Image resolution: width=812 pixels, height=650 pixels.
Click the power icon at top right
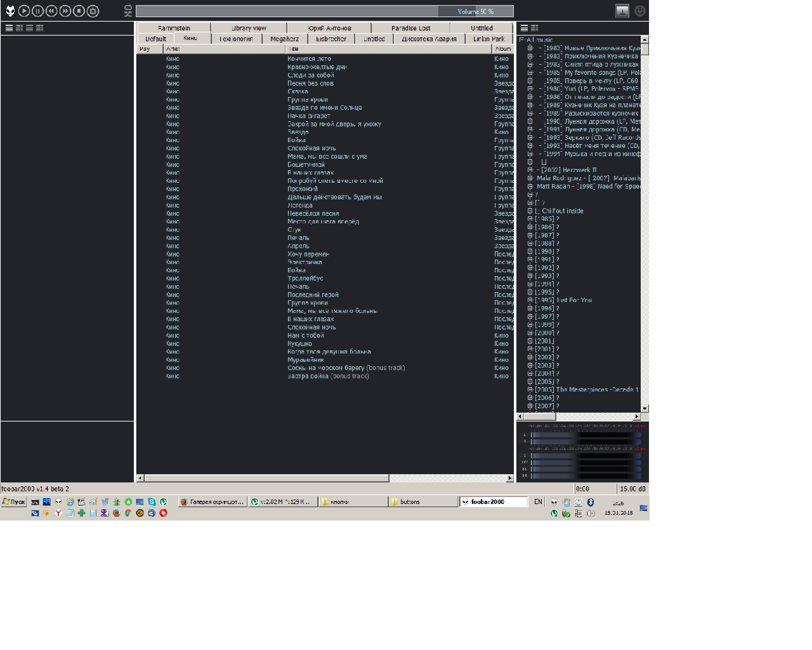[x=639, y=11]
